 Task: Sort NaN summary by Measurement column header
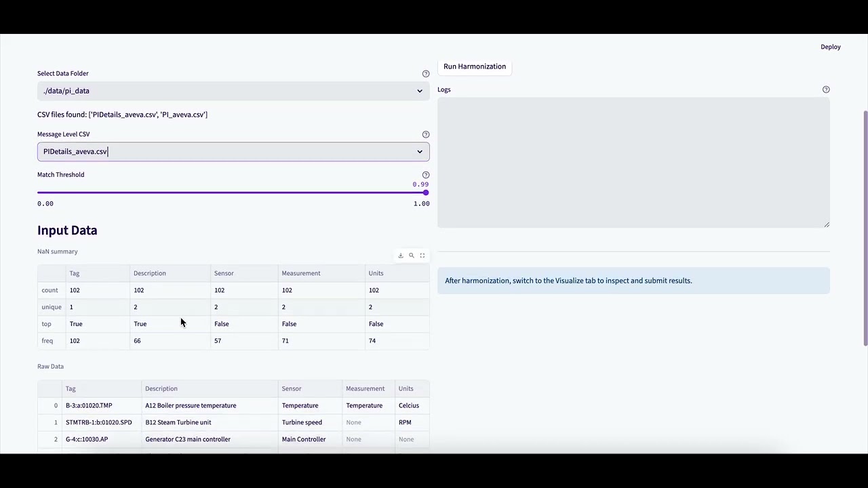[321, 273]
